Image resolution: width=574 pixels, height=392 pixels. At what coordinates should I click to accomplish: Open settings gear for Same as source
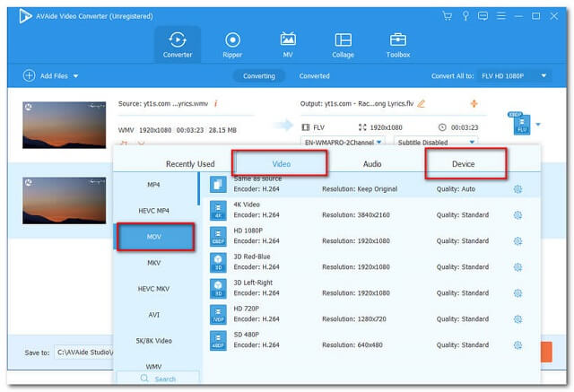click(517, 189)
